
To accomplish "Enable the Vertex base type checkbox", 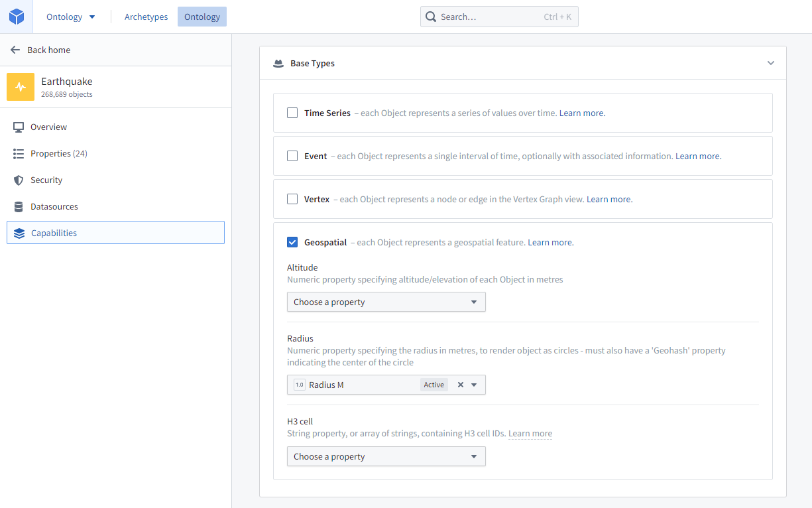I will 292,199.
